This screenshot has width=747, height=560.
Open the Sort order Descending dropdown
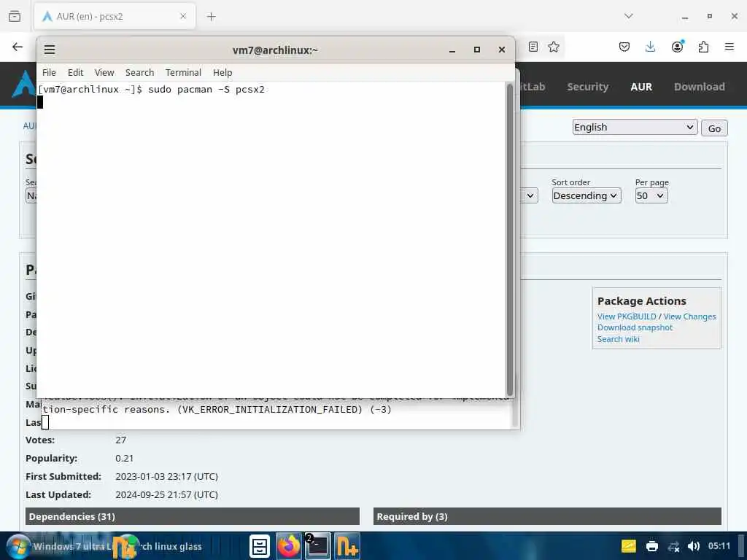coord(586,195)
